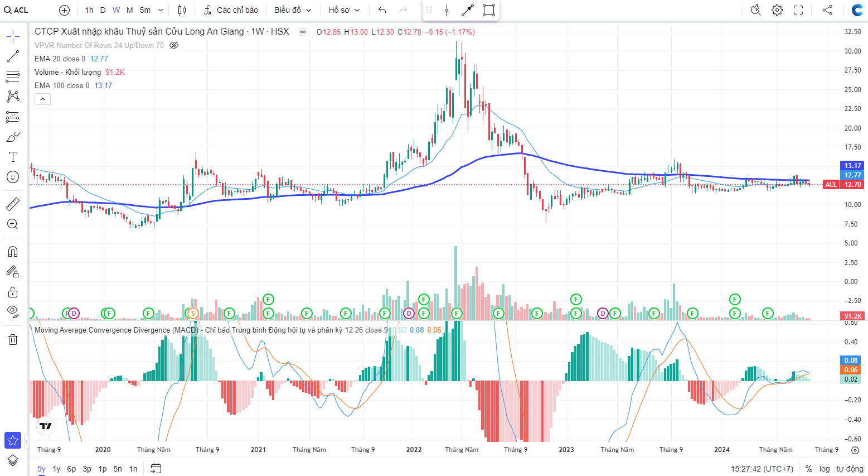The image size is (868, 476).
Task: Choose the 5y date range
Action: [x=41, y=469]
